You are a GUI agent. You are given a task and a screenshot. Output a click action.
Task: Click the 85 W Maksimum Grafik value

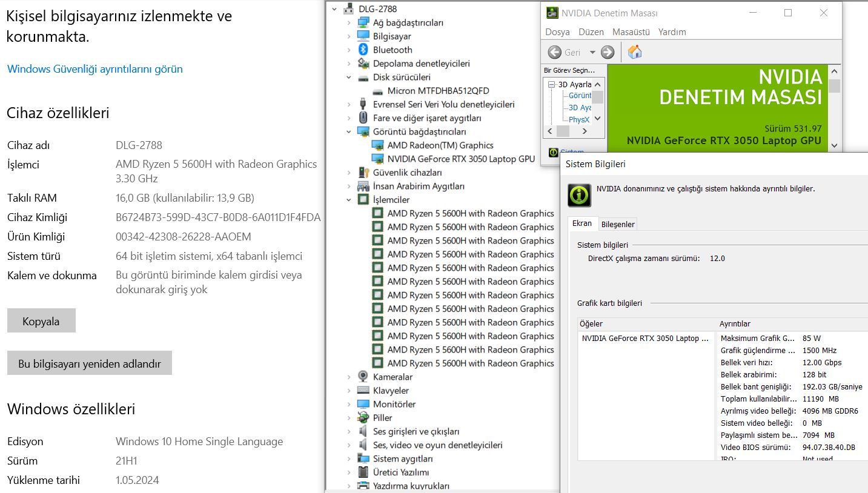tap(812, 339)
